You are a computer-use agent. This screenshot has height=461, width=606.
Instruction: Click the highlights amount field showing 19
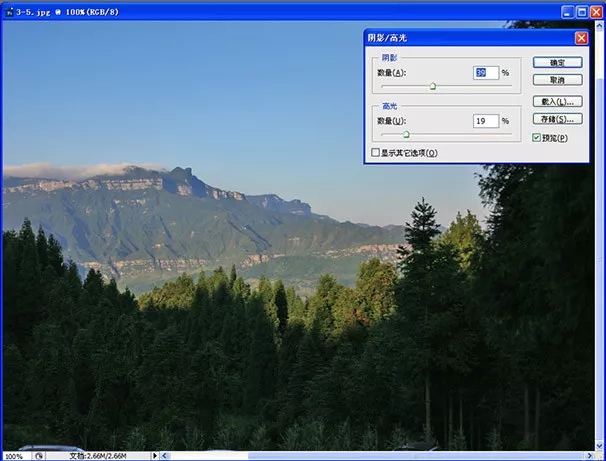click(x=485, y=120)
